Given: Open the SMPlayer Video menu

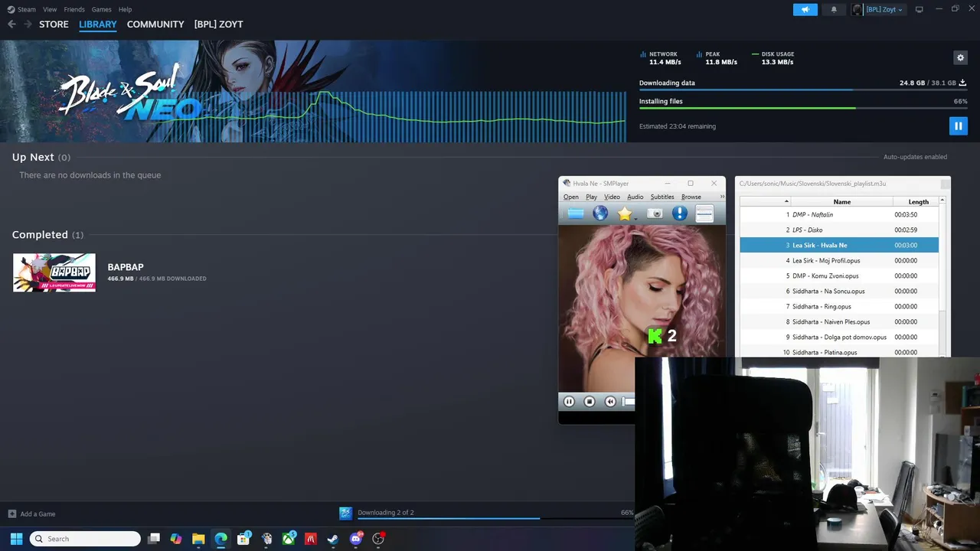Looking at the screenshot, I should [x=612, y=197].
